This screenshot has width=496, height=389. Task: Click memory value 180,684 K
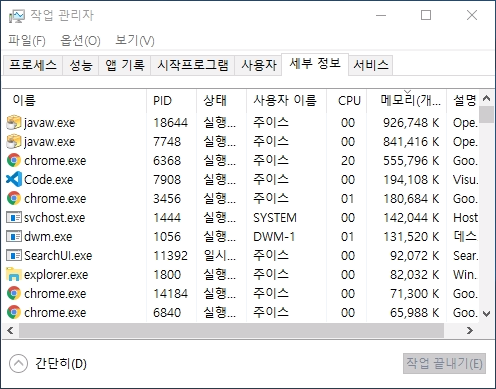[411, 199]
